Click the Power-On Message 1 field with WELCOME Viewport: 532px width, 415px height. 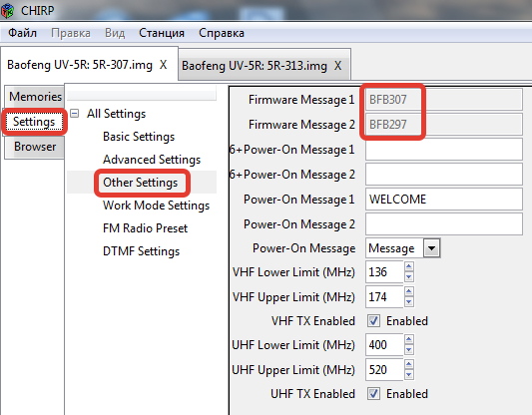click(444, 200)
